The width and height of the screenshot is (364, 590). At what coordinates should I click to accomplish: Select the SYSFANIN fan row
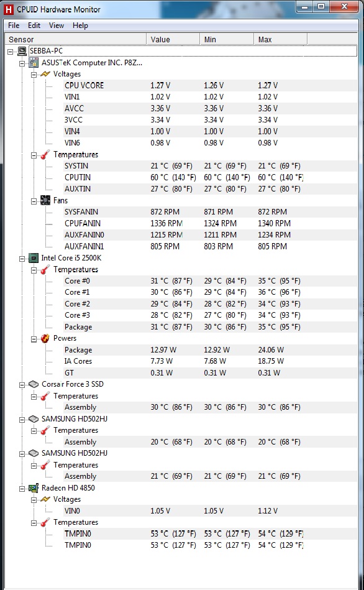210,212
